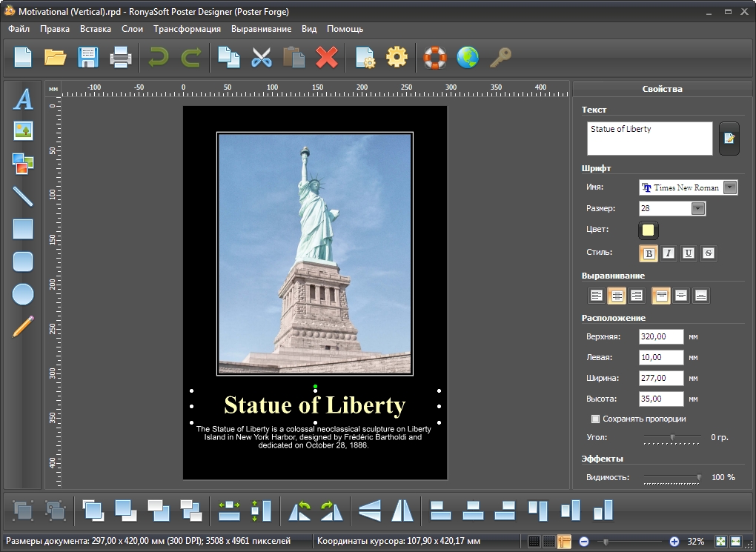Click the zoom in plus button
Screen dimensions: 756x552
coord(674,542)
